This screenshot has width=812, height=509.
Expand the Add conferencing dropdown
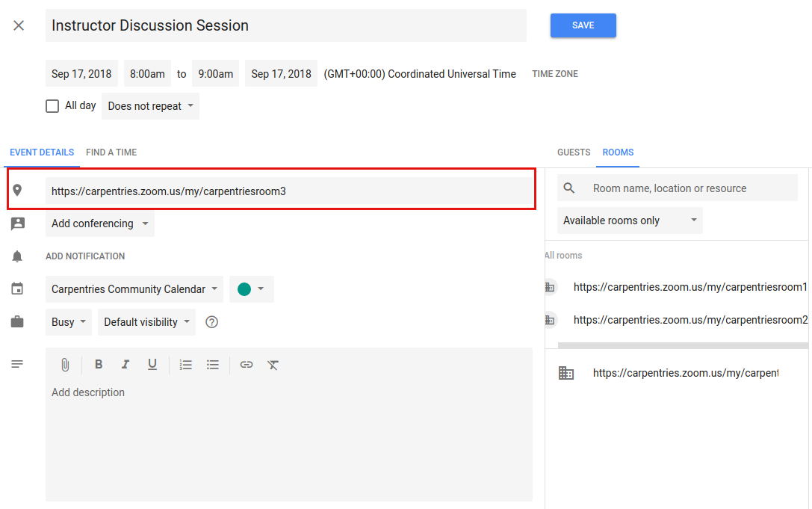click(100, 223)
